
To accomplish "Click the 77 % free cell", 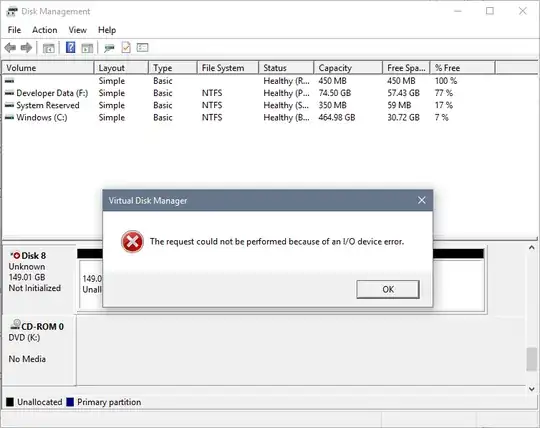I will 444,93.
